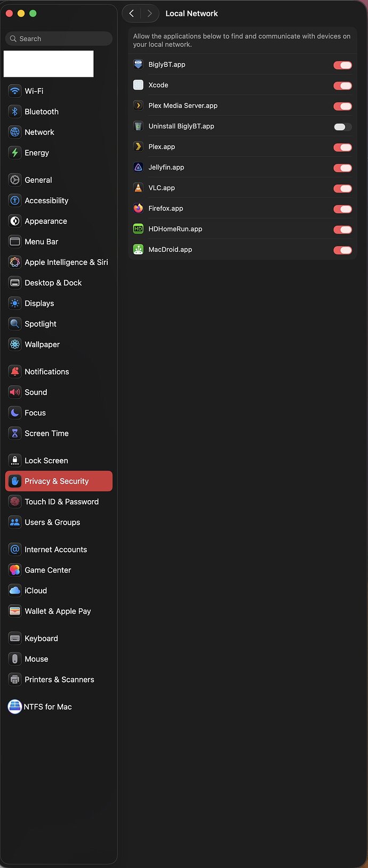Click the Xcode app icon
The width and height of the screenshot is (368, 868).
point(138,85)
